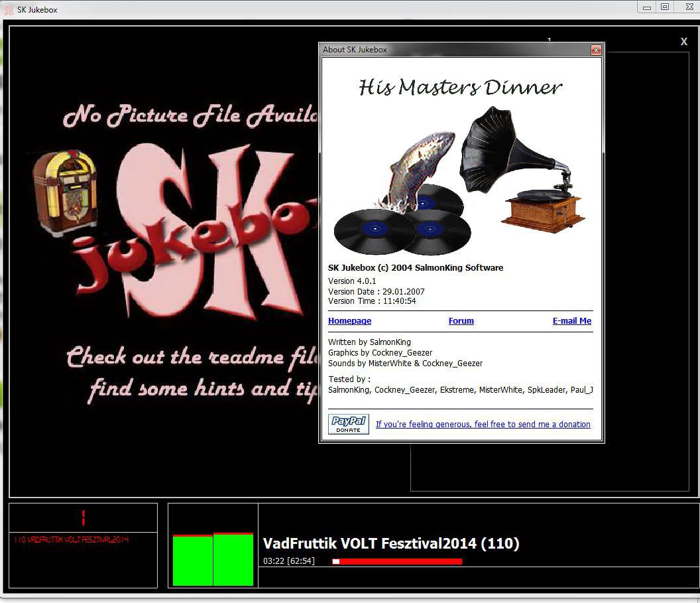This screenshot has height=603, width=700.
Task: Open the Homepage link in About dialog
Action: [x=349, y=320]
